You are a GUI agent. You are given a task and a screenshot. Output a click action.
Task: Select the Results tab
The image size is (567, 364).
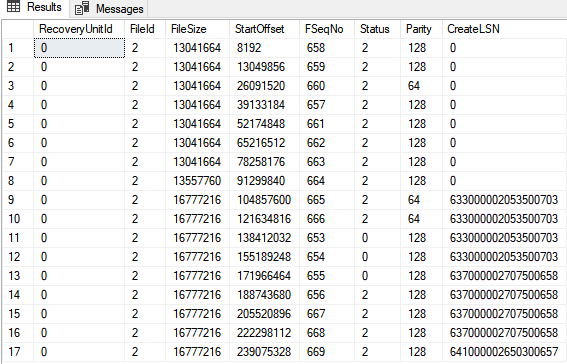pyautogui.click(x=34, y=7)
